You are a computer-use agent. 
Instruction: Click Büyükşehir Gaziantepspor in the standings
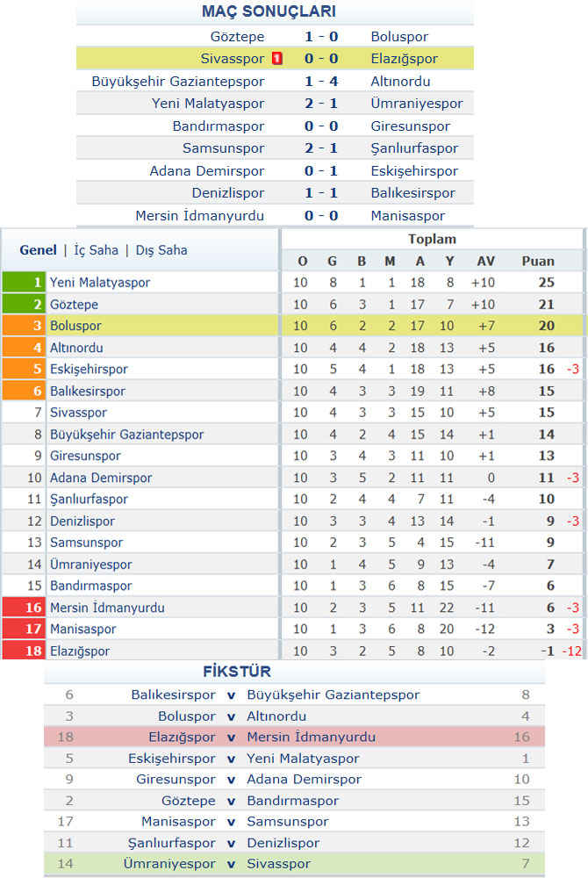[x=126, y=435]
